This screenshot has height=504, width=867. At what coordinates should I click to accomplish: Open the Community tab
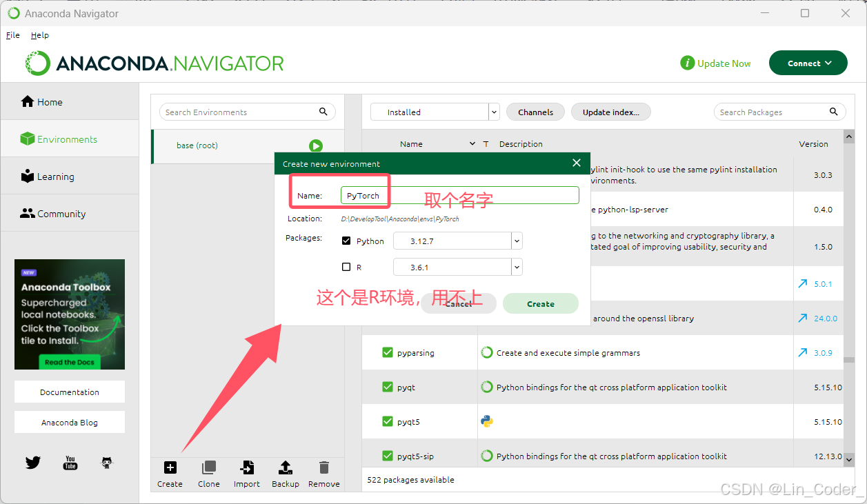coord(70,214)
